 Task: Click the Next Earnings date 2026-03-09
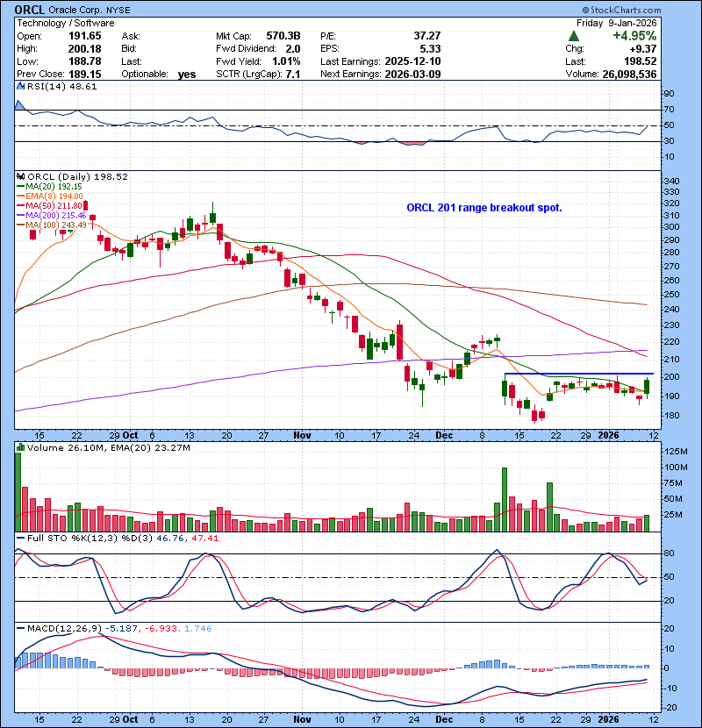point(412,74)
